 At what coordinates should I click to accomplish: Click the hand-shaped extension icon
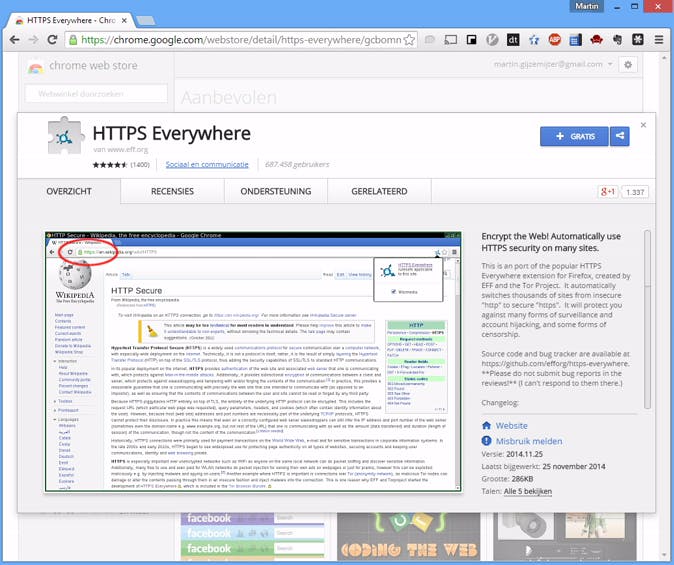tap(617, 40)
